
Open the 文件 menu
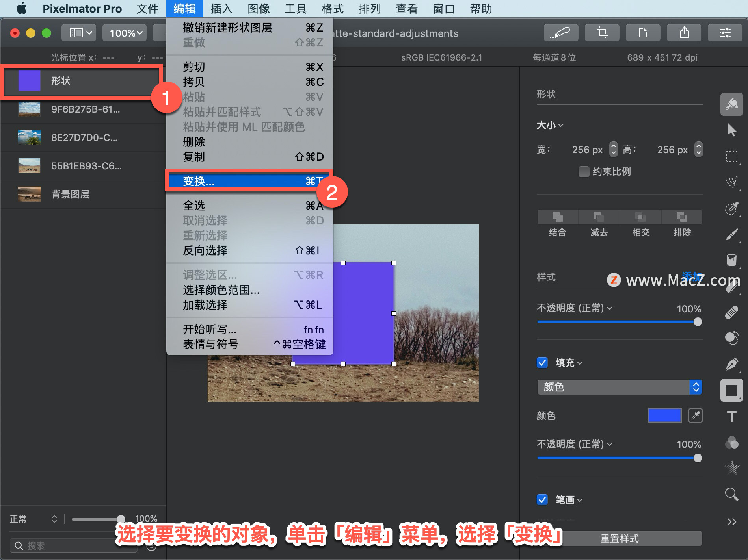tap(147, 8)
